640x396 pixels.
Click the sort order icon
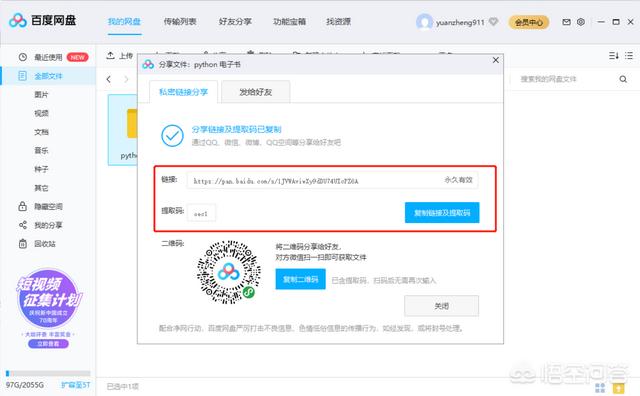614,56
